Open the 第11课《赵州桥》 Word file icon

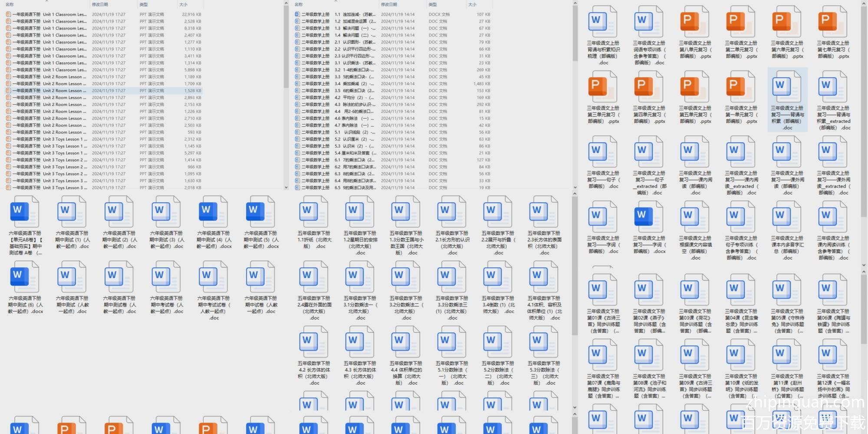click(x=787, y=355)
